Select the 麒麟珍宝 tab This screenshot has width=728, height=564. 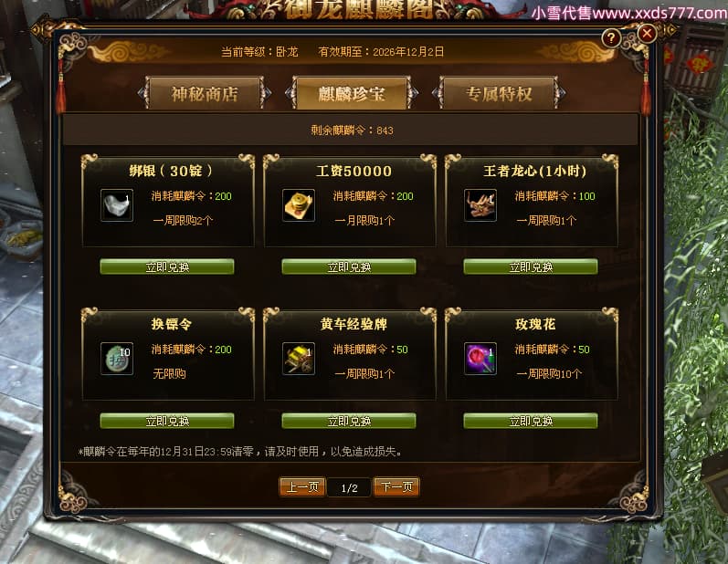352,93
